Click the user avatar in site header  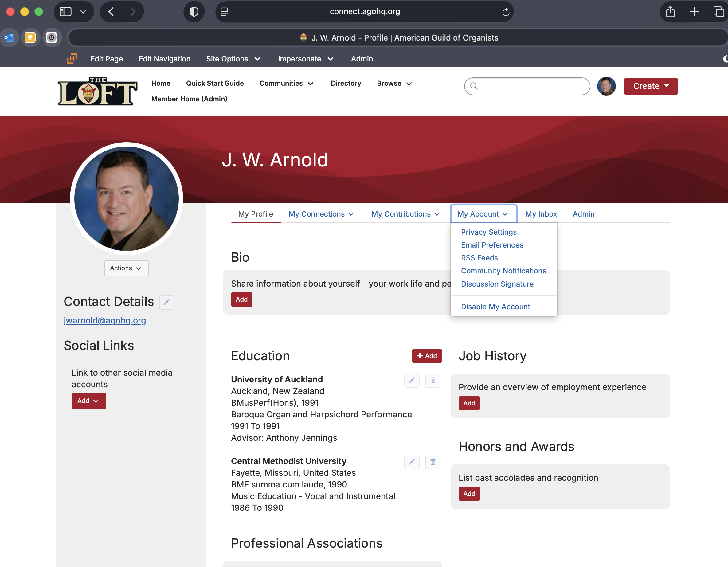click(x=606, y=86)
